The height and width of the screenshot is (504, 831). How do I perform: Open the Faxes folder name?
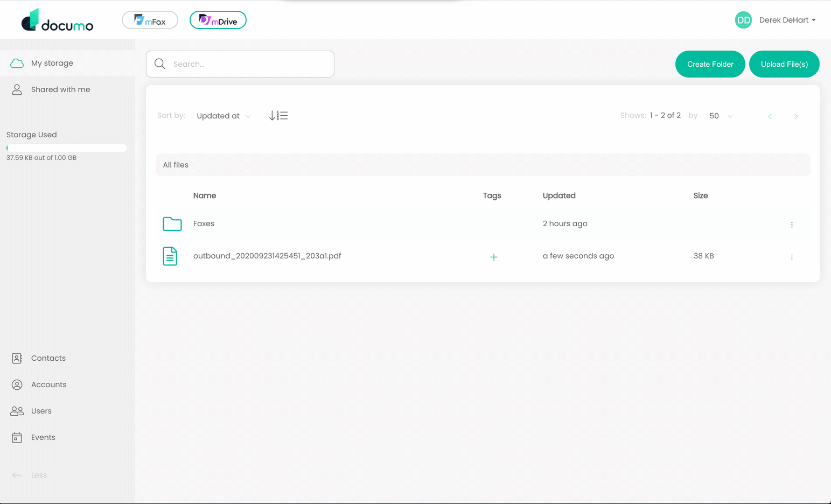204,223
